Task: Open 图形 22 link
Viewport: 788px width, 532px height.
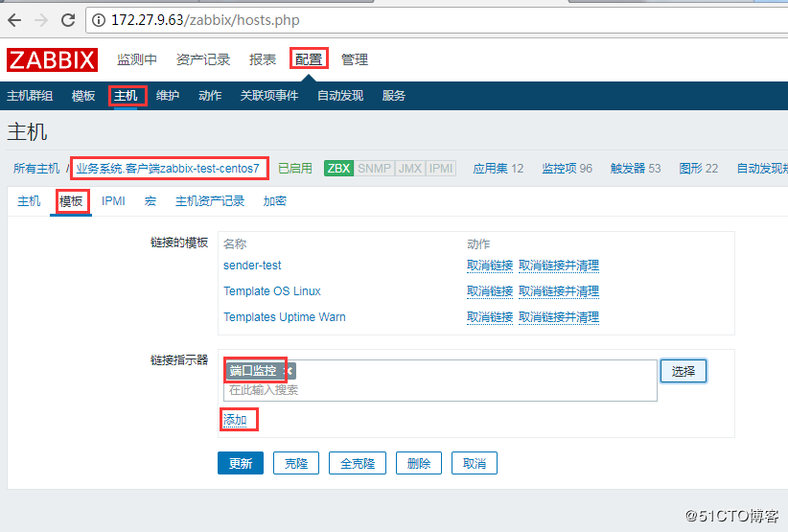Action: point(699,169)
